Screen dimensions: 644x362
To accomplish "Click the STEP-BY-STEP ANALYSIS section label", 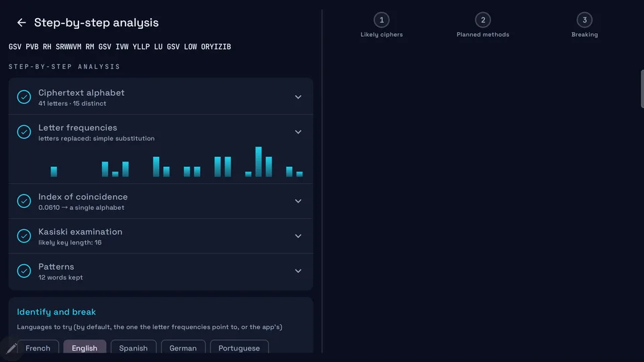I will click(x=64, y=66).
